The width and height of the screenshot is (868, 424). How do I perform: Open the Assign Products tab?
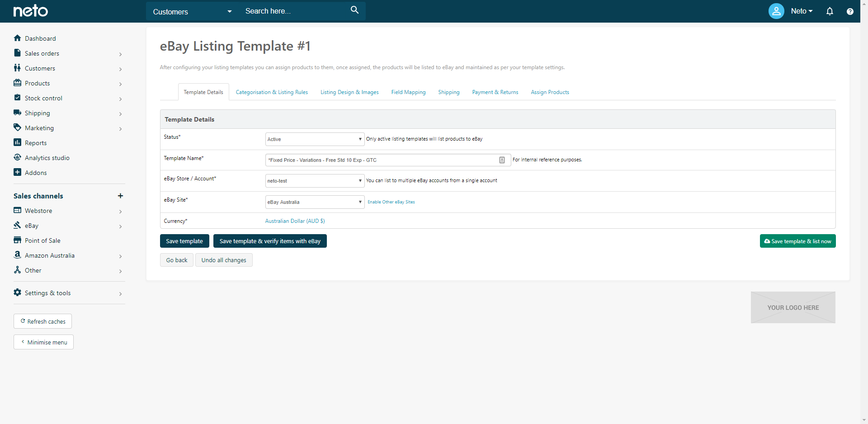(550, 92)
